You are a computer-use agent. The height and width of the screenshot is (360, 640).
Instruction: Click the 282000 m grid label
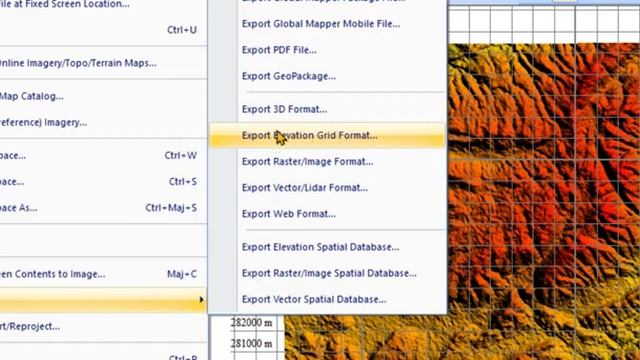pos(251,323)
